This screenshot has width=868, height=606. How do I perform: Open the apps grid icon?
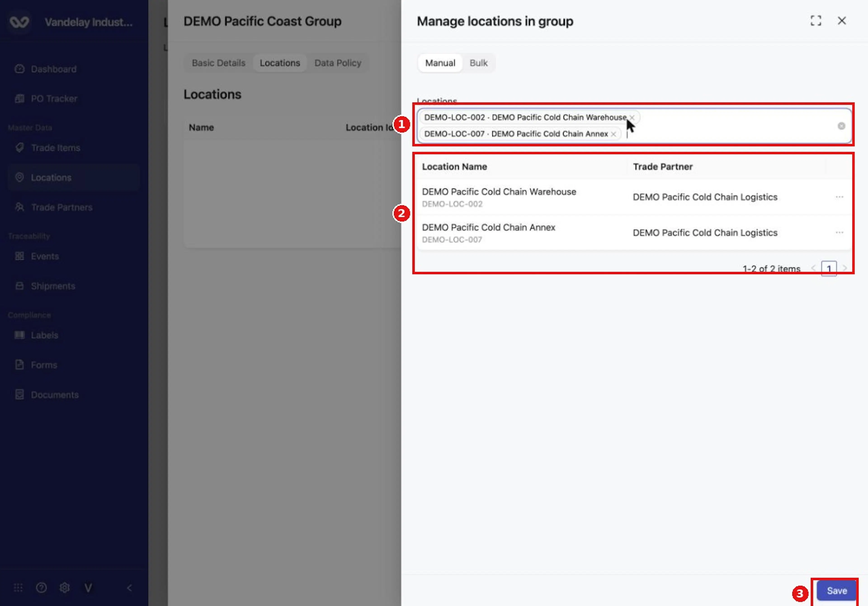click(18, 588)
